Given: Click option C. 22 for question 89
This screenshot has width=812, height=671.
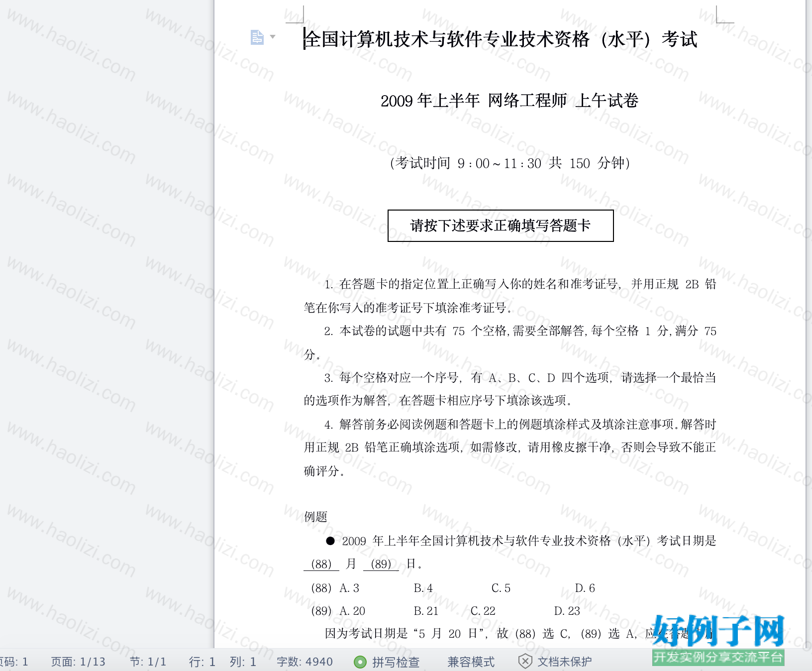Looking at the screenshot, I should coord(483,611).
